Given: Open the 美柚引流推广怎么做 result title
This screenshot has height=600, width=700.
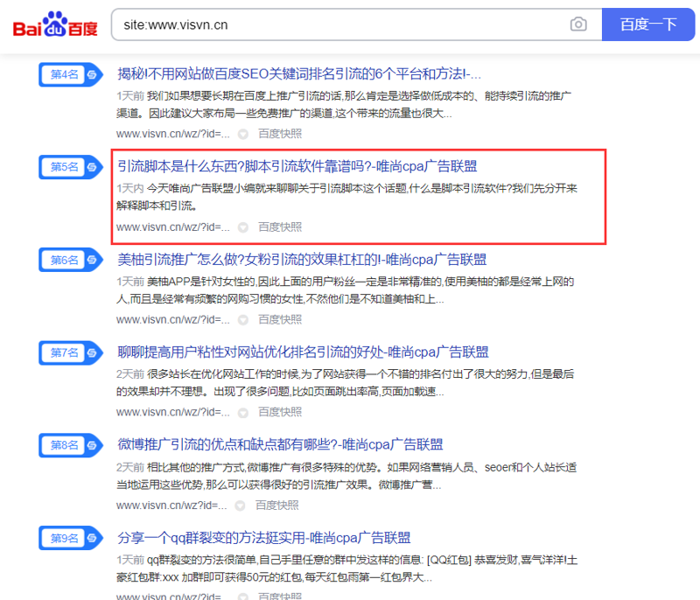Looking at the screenshot, I should (302, 260).
